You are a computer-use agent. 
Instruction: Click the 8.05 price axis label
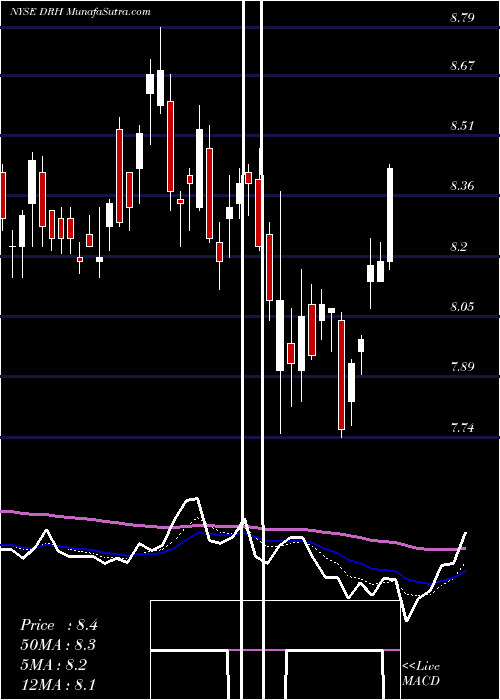(462, 307)
